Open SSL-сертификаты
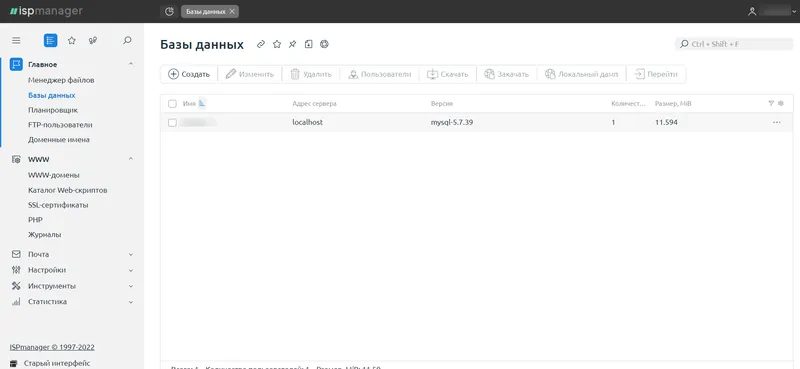 coord(58,205)
